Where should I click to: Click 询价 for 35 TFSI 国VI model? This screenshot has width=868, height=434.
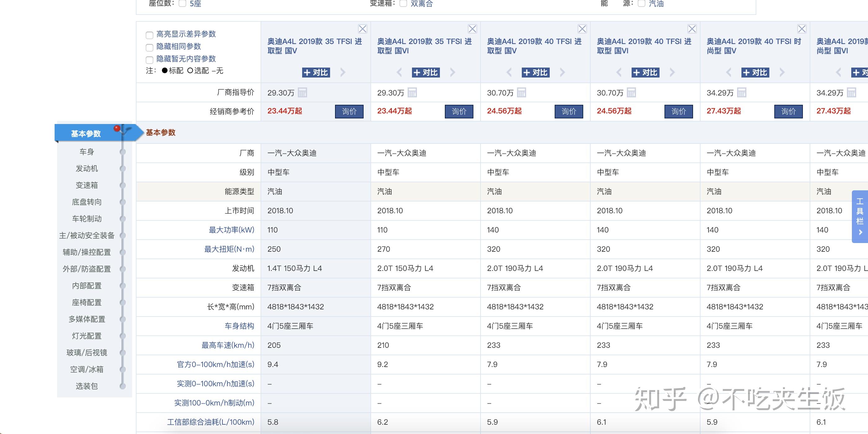click(459, 112)
